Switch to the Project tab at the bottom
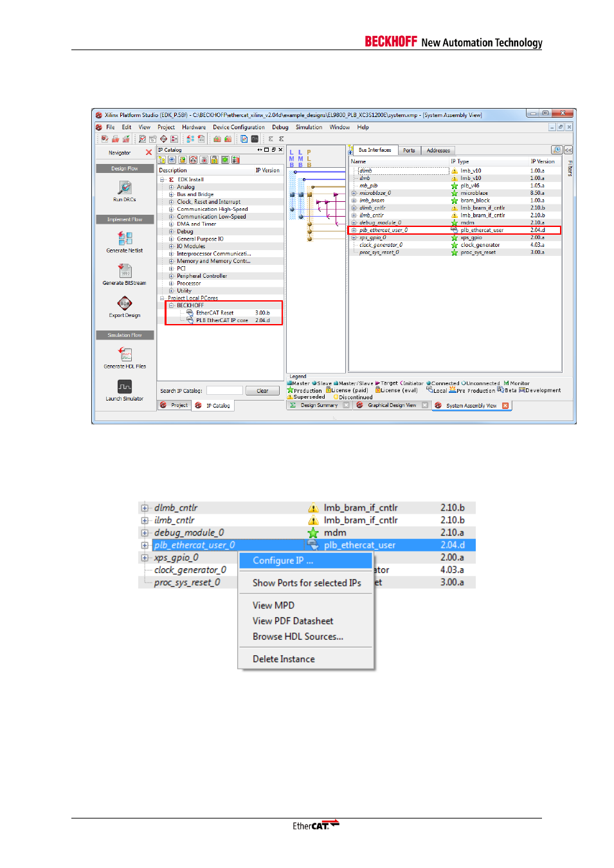The image size is (614, 868). pyautogui.click(x=174, y=405)
